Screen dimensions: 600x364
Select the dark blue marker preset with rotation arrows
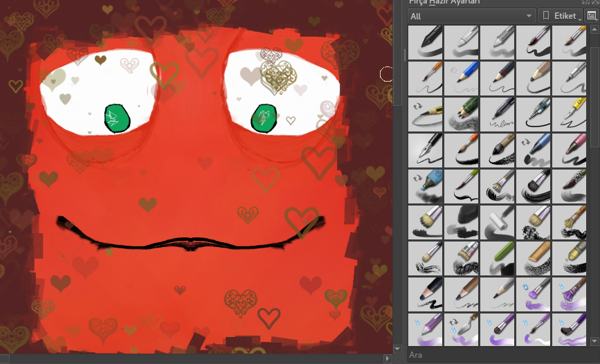pos(534,150)
